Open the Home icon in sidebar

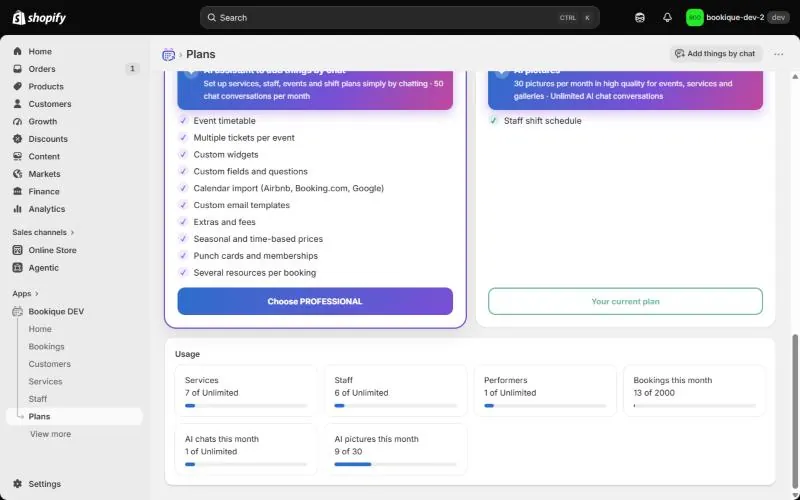coord(18,52)
